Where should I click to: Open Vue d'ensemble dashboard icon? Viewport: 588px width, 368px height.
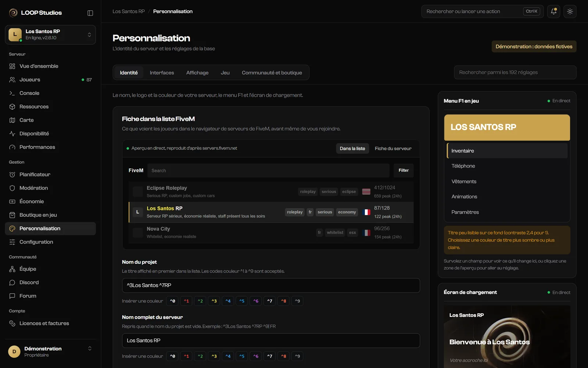(12, 66)
